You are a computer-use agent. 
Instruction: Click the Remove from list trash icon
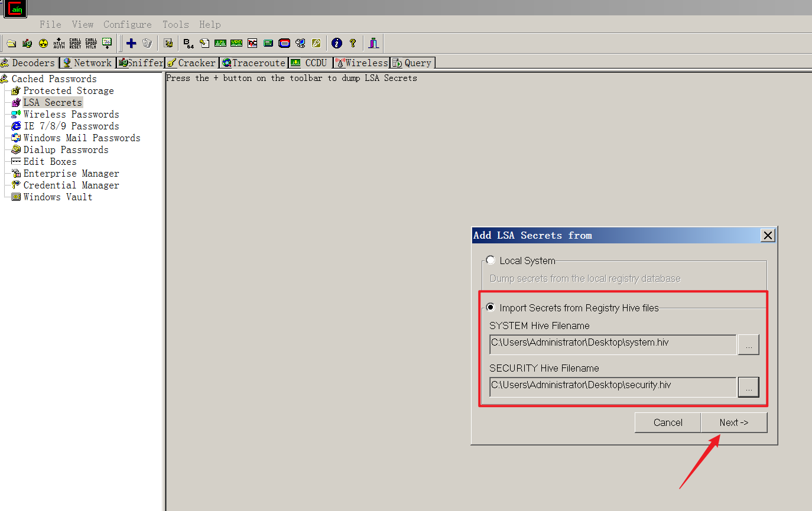[147, 43]
